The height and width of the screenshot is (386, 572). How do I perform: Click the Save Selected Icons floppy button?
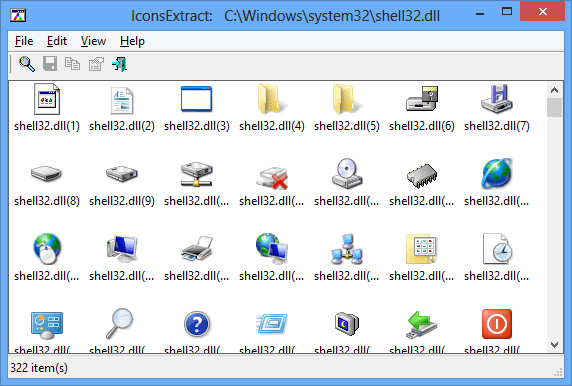click(x=50, y=64)
